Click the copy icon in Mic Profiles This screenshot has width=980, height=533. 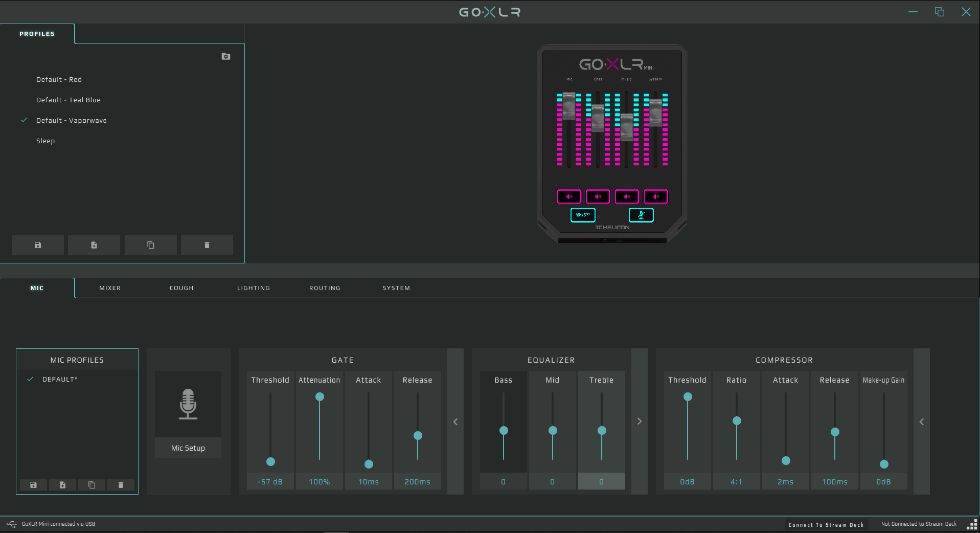(92, 485)
